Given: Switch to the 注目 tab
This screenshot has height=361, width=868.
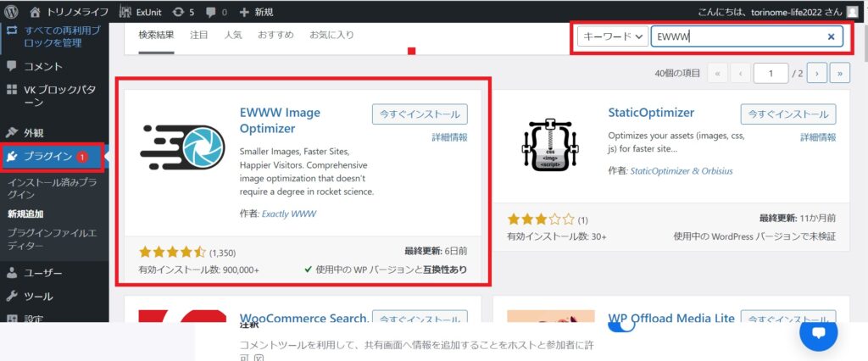Looking at the screenshot, I should pyautogui.click(x=198, y=35).
